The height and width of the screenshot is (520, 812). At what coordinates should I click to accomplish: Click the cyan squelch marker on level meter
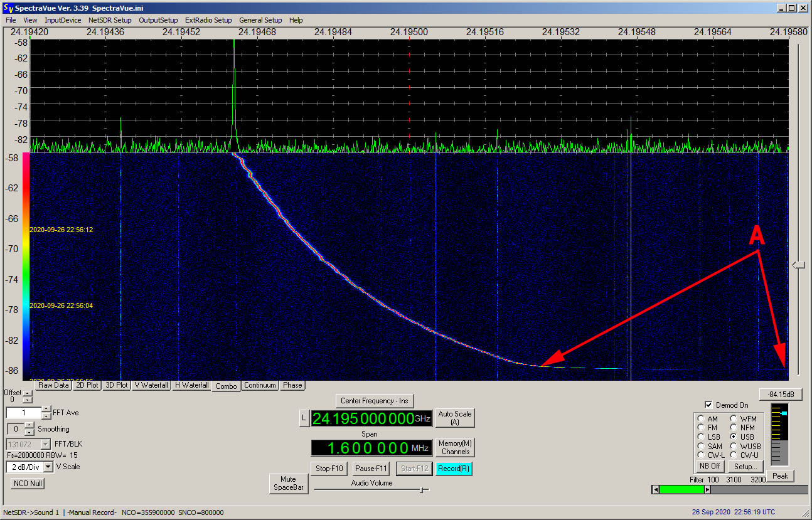784,413
